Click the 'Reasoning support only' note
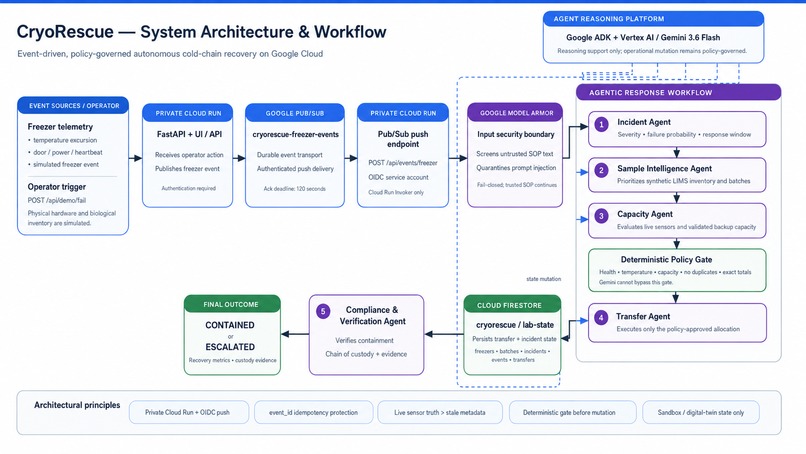The image size is (806, 454). click(x=652, y=51)
